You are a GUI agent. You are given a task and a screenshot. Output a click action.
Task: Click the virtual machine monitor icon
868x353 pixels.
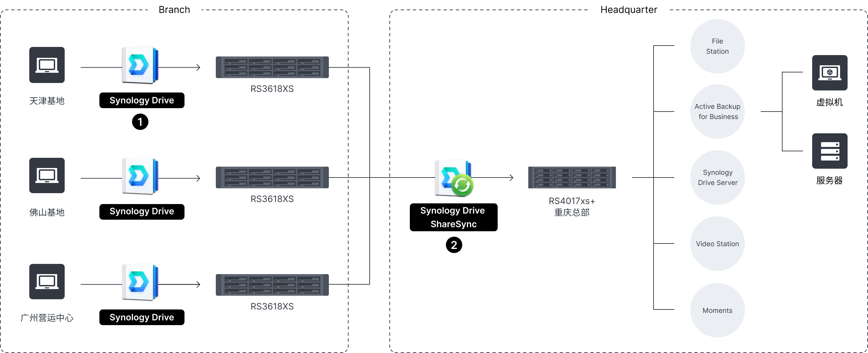[x=830, y=73]
